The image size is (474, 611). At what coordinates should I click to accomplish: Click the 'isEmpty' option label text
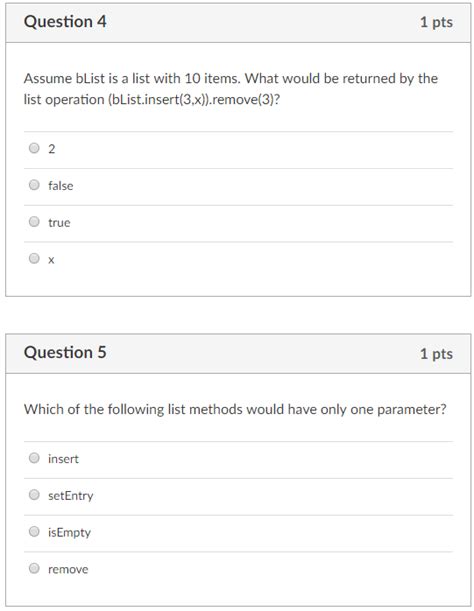pyautogui.click(x=69, y=533)
